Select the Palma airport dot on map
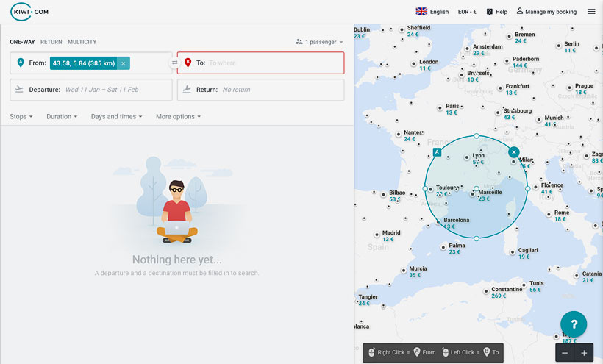Viewport: 603px width, 364px height. coord(443,248)
